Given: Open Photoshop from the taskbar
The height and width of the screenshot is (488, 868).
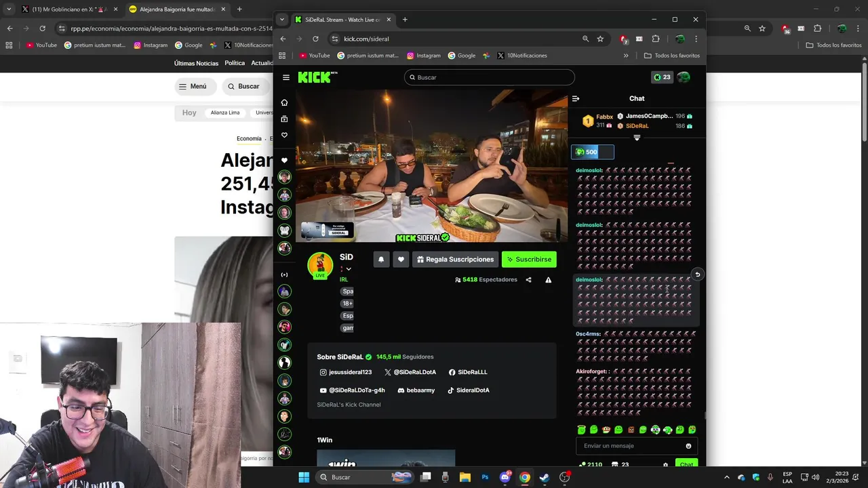Looking at the screenshot, I should point(485,477).
